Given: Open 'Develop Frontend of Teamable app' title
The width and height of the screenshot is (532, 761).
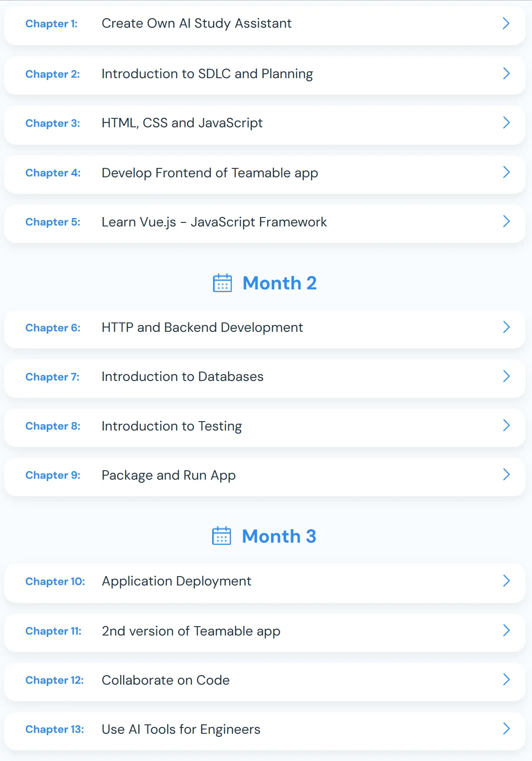Looking at the screenshot, I should click(x=210, y=173).
